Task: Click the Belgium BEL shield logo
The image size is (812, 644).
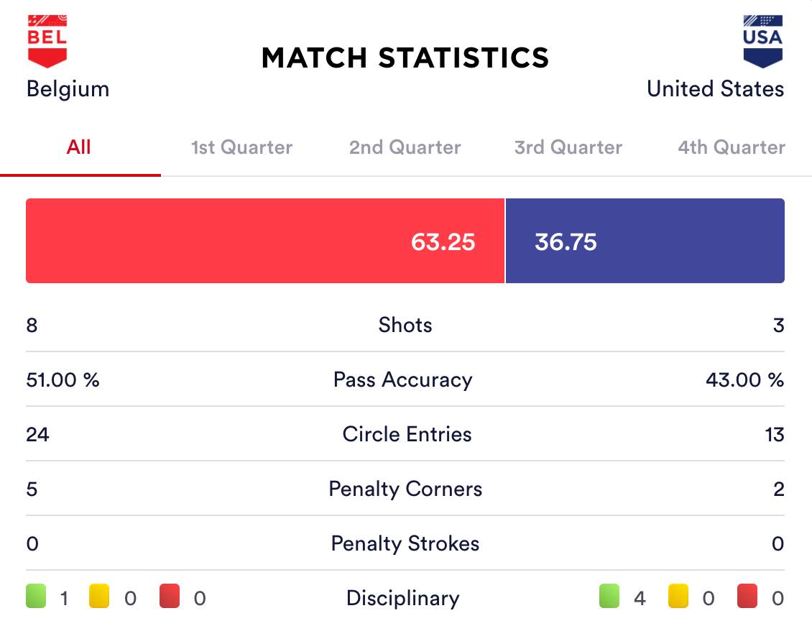Action: [x=47, y=41]
